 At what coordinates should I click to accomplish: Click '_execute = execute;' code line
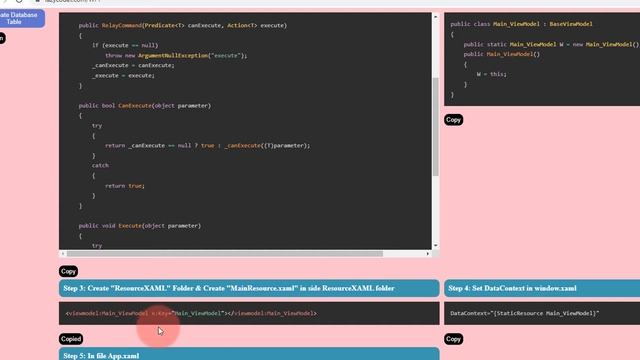pyautogui.click(x=123, y=76)
